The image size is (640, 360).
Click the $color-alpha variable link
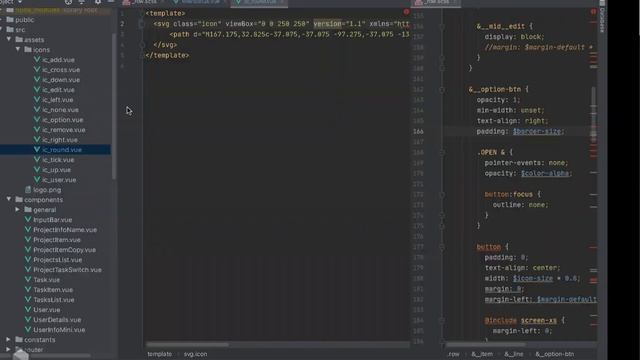coord(545,173)
